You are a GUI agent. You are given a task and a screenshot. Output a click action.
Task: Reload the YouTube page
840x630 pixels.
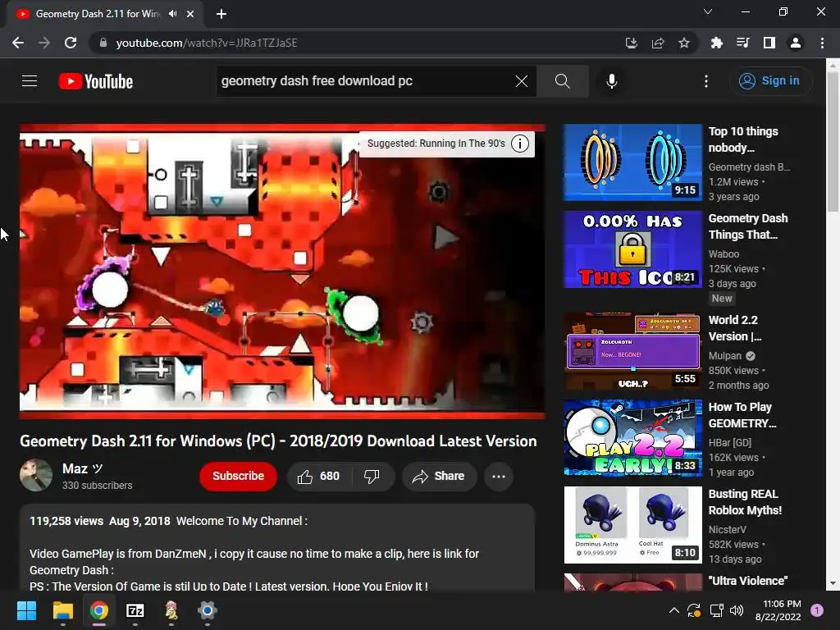(x=71, y=43)
